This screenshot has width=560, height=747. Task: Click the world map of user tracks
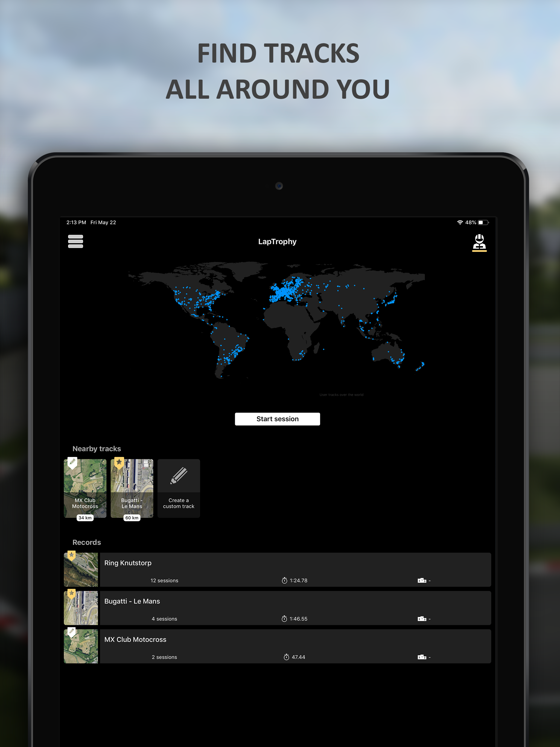(277, 321)
